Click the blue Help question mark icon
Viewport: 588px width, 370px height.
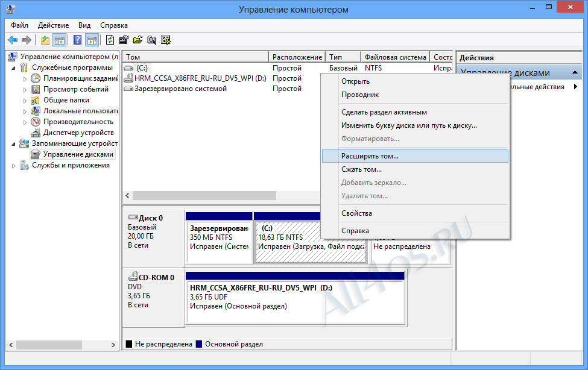(77, 40)
